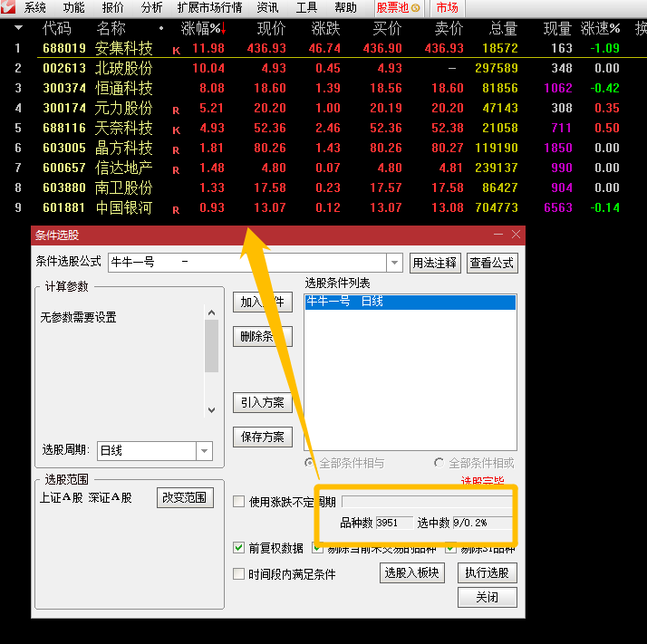Click the R marker beside 信达地产
Screen dimensions: 647x644
(x=176, y=170)
